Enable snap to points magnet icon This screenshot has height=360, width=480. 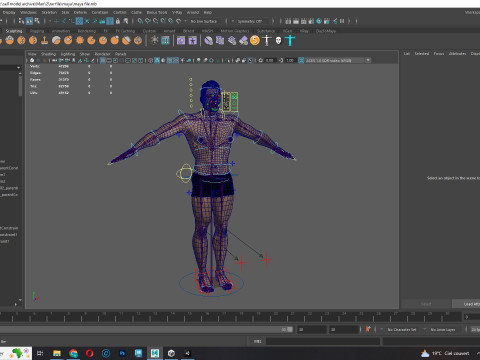coord(155,21)
